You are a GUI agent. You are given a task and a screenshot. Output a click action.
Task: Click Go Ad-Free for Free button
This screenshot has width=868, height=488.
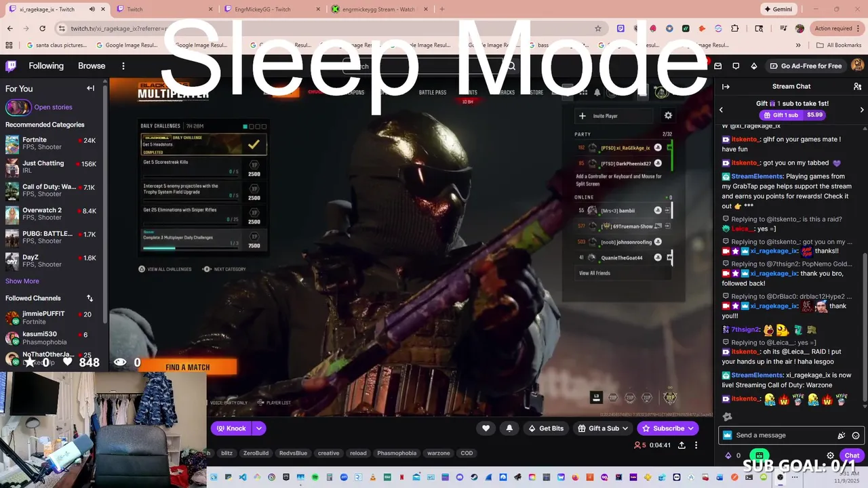tap(806, 66)
